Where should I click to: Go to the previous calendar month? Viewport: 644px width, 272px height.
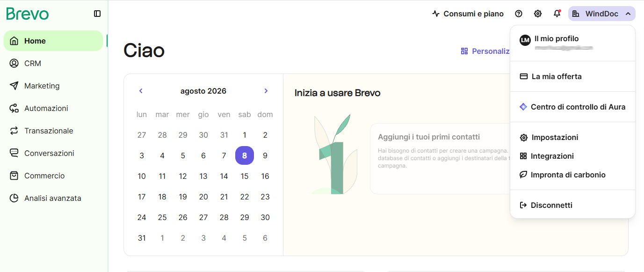click(x=141, y=91)
